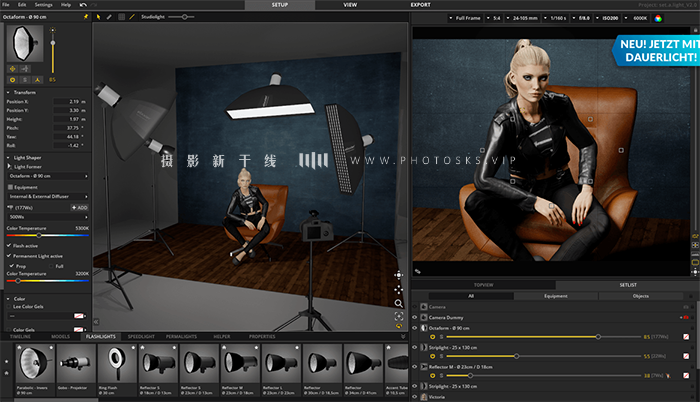Click the undo arrow icon
Viewport: 700px width, 402px height.
(83, 4)
